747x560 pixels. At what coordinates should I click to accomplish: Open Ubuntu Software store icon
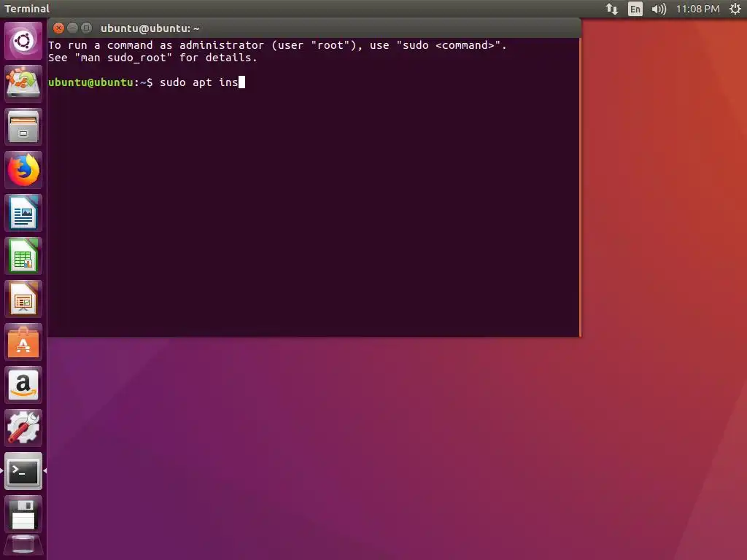pos(23,342)
